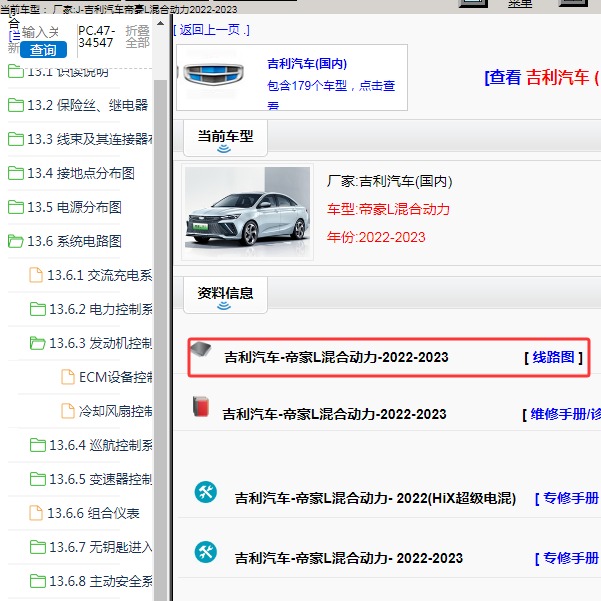Viewport: 601px width, 601px height.
Task: Select the 资料信息 tab
Action: (225, 295)
